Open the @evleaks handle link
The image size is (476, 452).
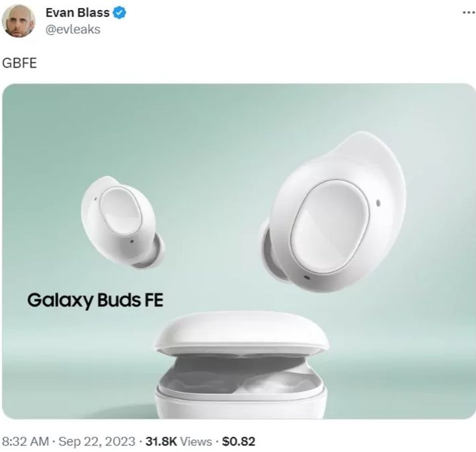[73, 30]
